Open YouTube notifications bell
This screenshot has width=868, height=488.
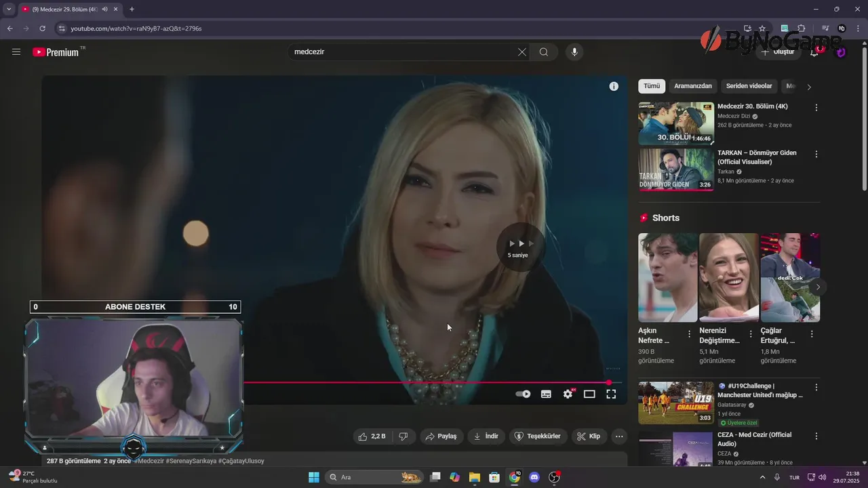click(815, 52)
